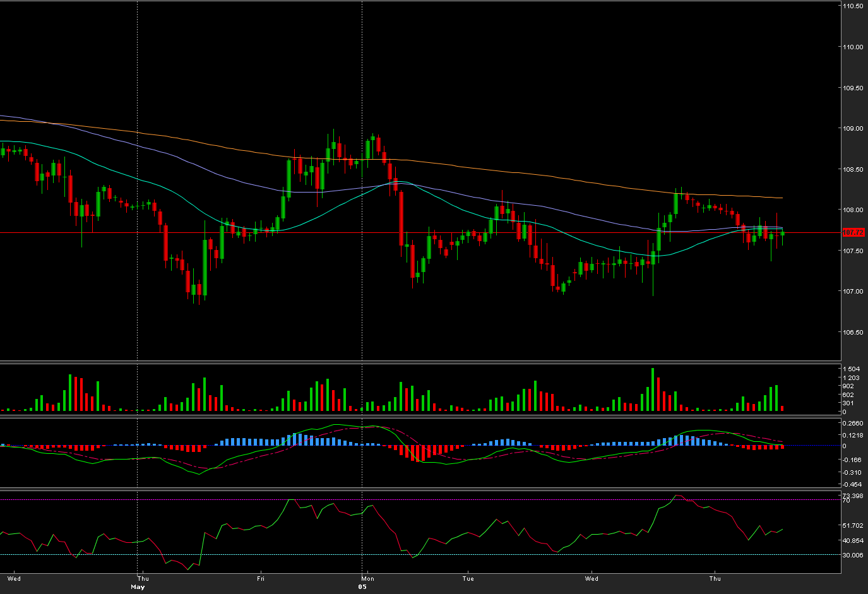Click the 106.50 price axis label
The height and width of the screenshot is (594, 868).
click(x=853, y=333)
